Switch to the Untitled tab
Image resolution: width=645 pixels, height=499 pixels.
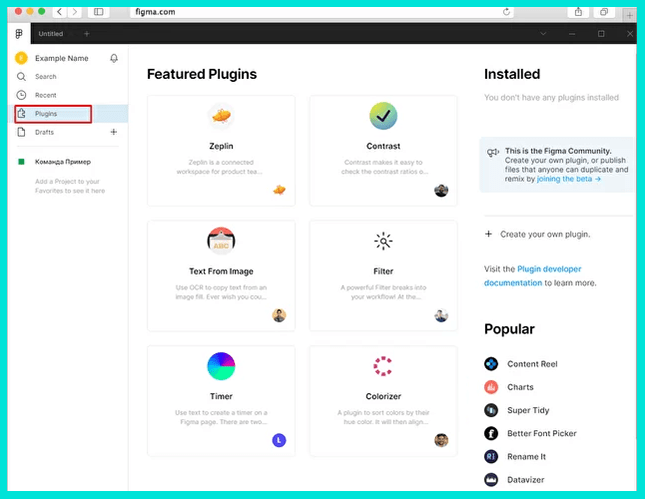point(51,34)
